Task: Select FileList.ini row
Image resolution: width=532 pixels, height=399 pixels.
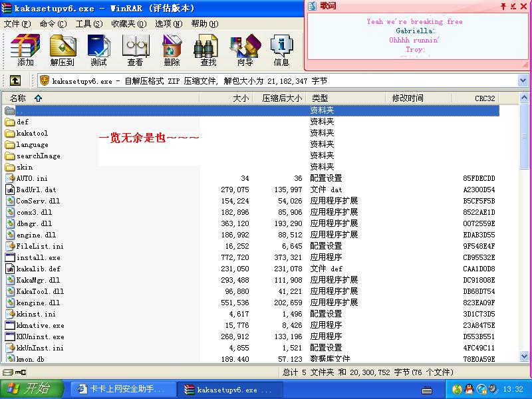Action: (251, 246)
